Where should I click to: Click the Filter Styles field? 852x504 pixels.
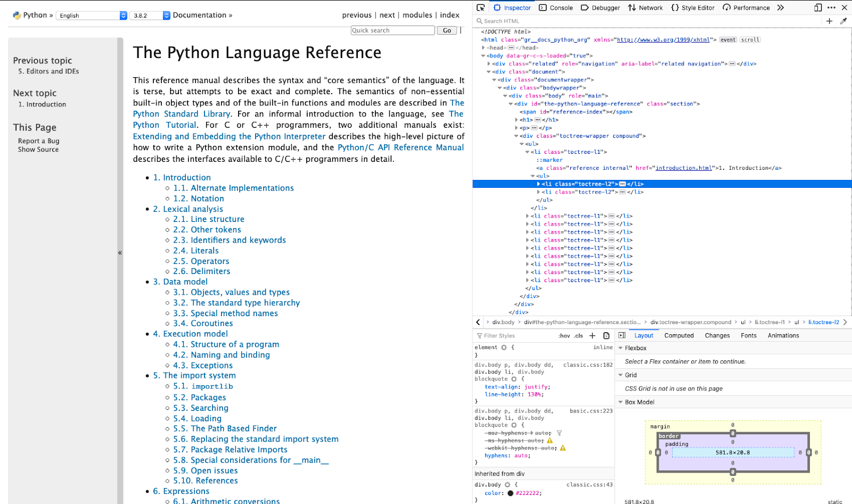[x=514, y=336]
